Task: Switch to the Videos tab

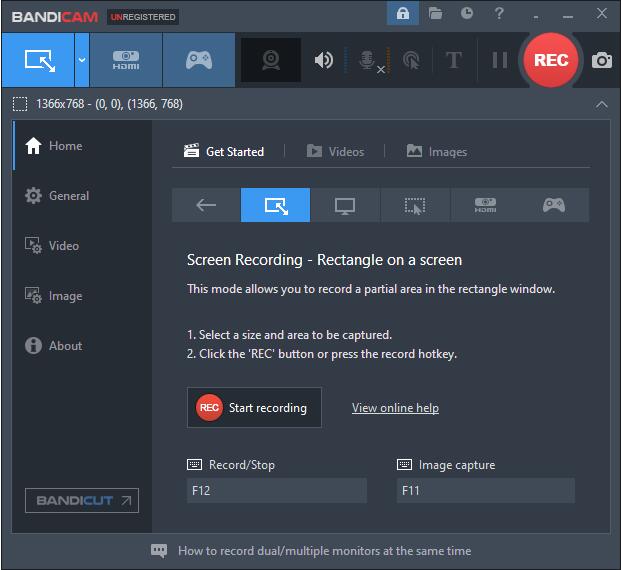Action: [335, 152]
